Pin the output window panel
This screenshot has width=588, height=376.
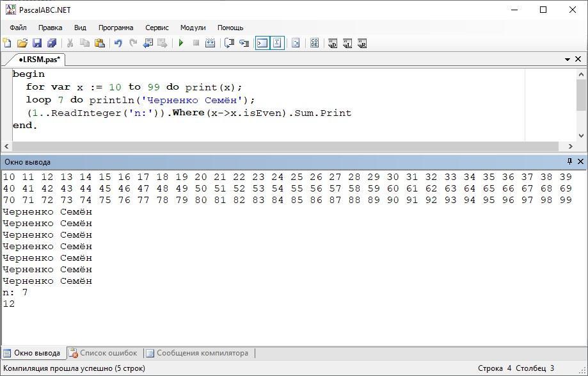569,161
